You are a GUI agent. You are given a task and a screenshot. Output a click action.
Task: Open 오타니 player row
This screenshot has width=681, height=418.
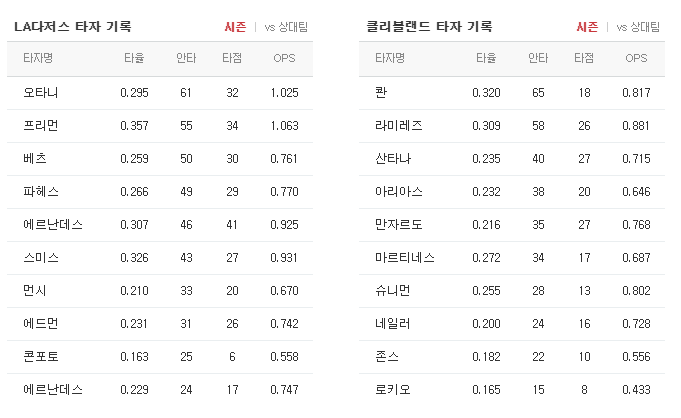pyautogui.click(x=160, y=93)
